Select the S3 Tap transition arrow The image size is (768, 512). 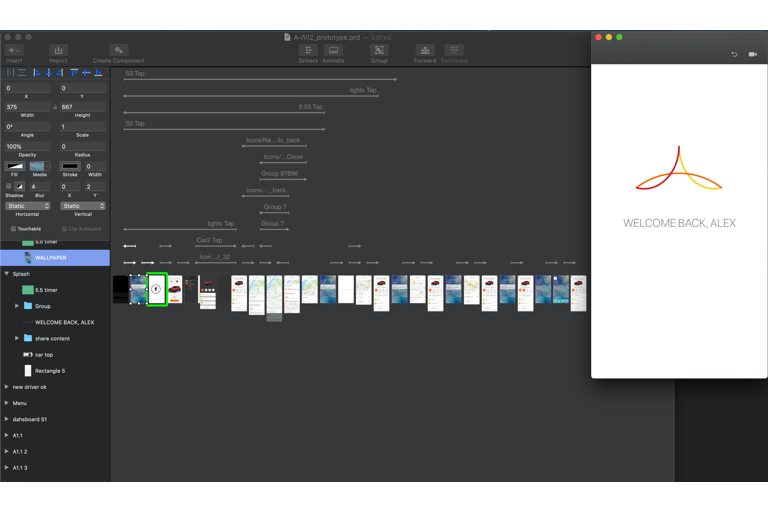[x=260, y=79]
